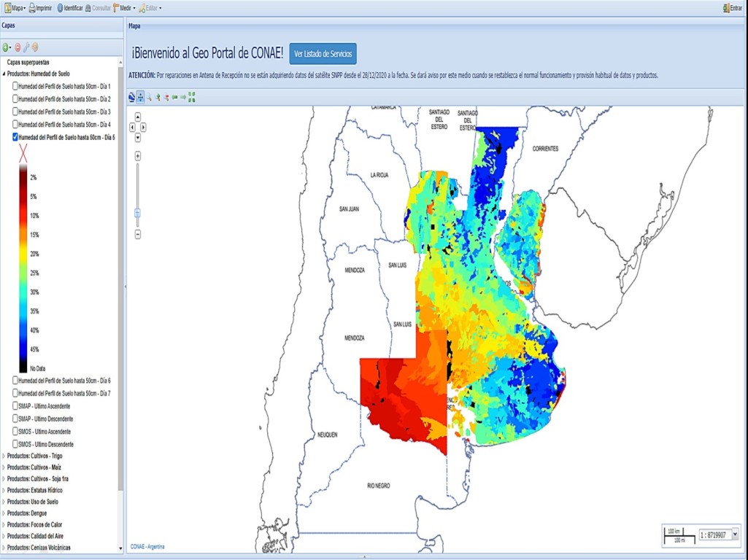The height and width of the screenshot is (560, 748).
Task: Check SMOS - Ultimo Ascendente layer
Action: 15,432
